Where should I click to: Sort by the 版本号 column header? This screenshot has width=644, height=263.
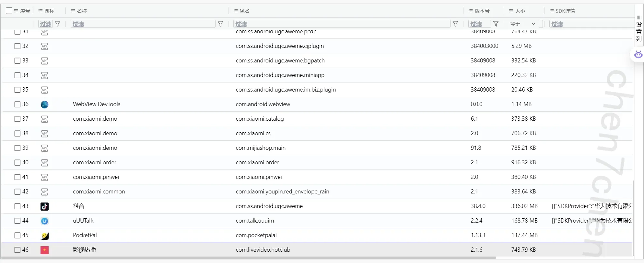(482, 11)
